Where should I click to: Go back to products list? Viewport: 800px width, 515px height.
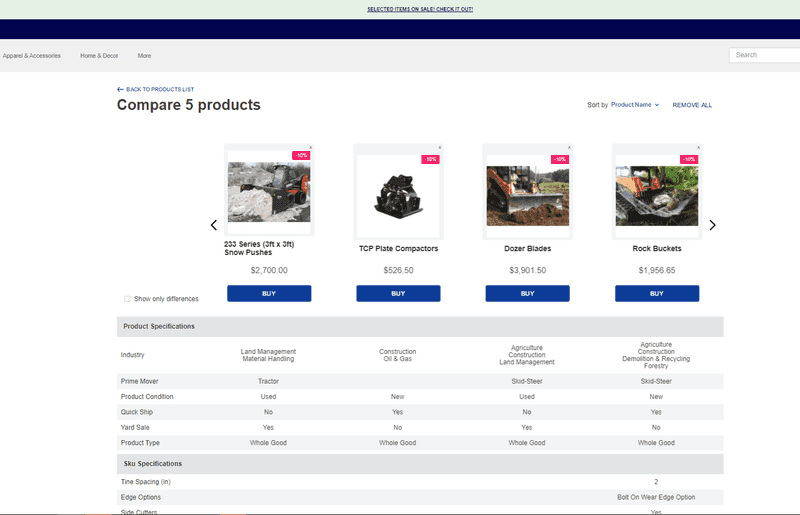[x=155, y=89]
